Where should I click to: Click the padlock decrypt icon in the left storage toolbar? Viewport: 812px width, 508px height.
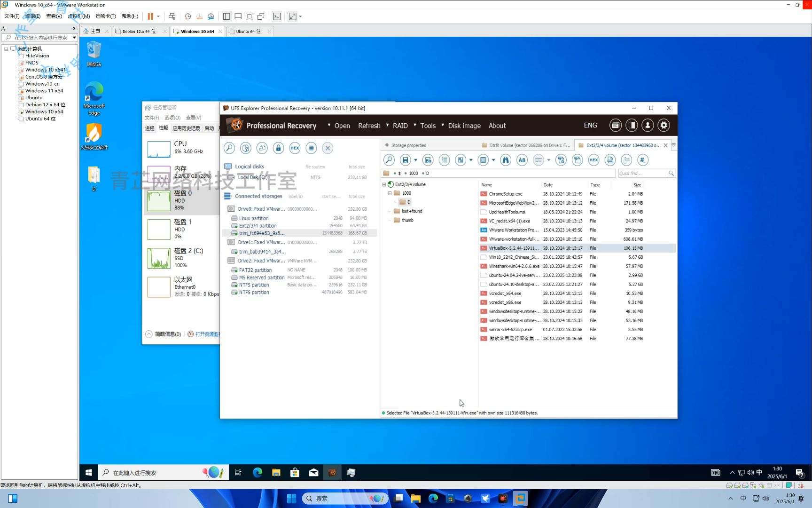coord(278,148)
